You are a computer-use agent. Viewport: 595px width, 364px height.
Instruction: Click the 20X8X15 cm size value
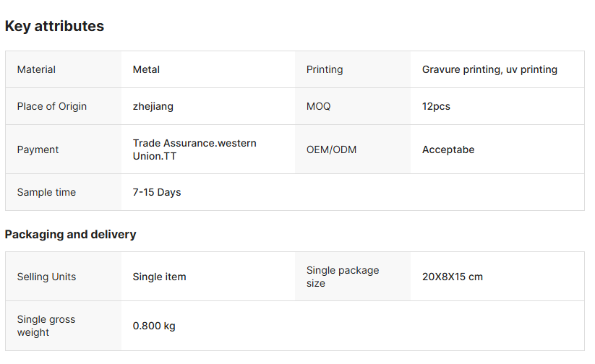(x=453, y=277)
